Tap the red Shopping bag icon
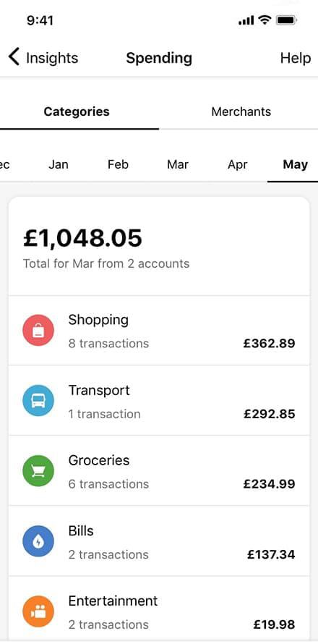318x644 pixels. point(38,330)
